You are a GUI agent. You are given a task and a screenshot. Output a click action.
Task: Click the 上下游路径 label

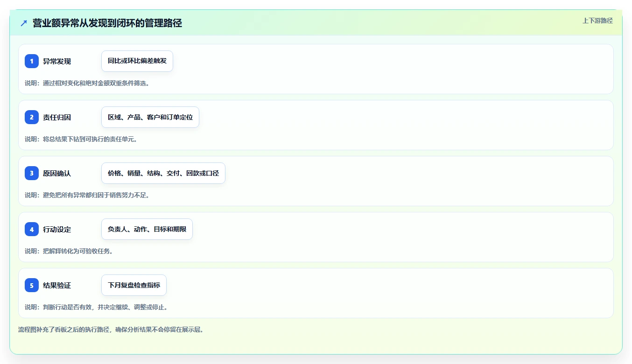click(597, 21)
